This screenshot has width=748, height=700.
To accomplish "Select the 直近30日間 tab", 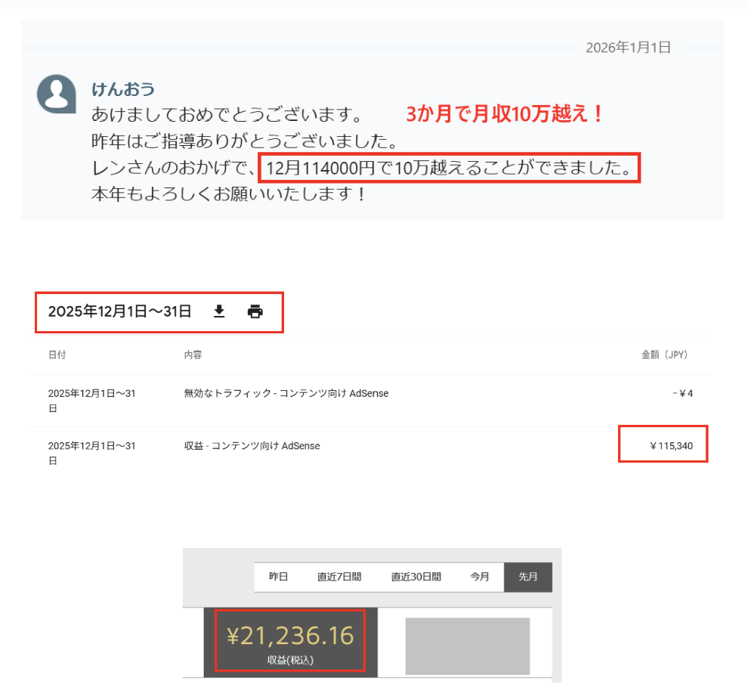I will click(x=416, y=577).
